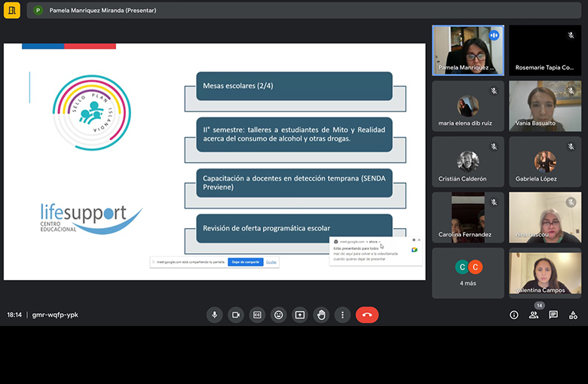Open notification settings gear in popup
The width and height of the screenshot is (588, 384).
pyautogui.click(x=413, y=240)
